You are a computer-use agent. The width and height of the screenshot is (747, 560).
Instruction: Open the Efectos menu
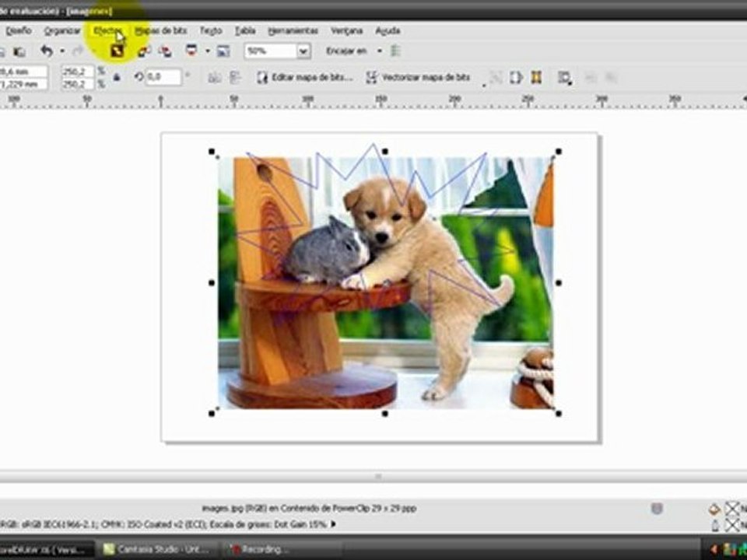tap(107, 30)
